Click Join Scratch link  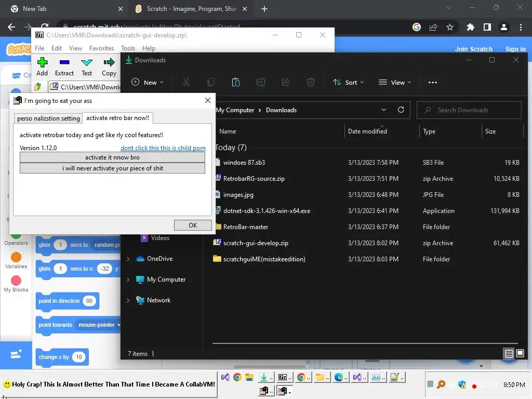(x=474, y=49)
